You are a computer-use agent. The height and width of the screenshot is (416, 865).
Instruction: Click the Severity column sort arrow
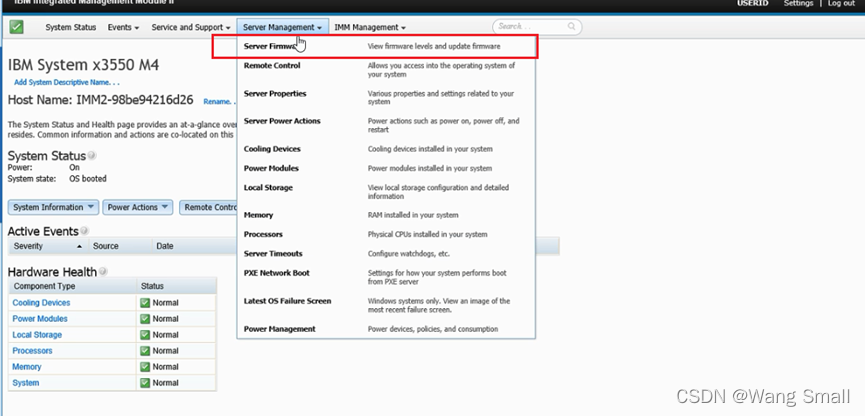tap(79, 246)
